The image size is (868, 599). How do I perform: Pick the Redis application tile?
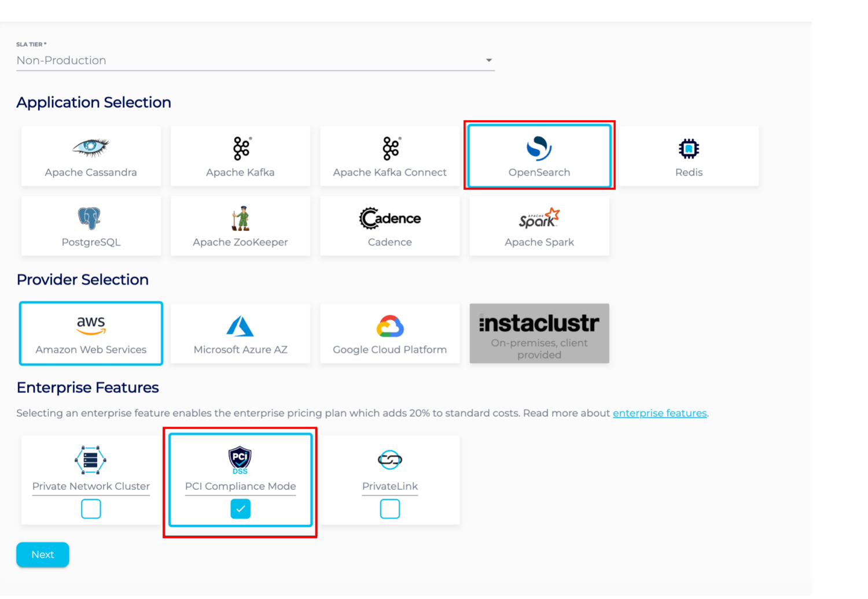click(689, 156)
